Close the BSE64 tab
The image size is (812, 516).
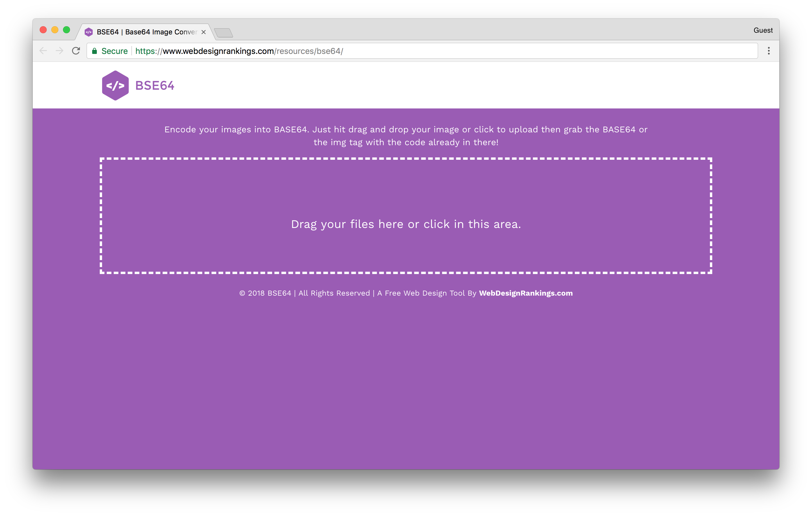(203, 32)
